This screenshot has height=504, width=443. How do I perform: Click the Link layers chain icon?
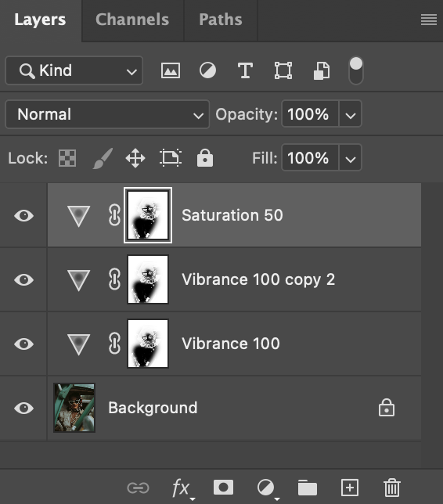[139, 488]
